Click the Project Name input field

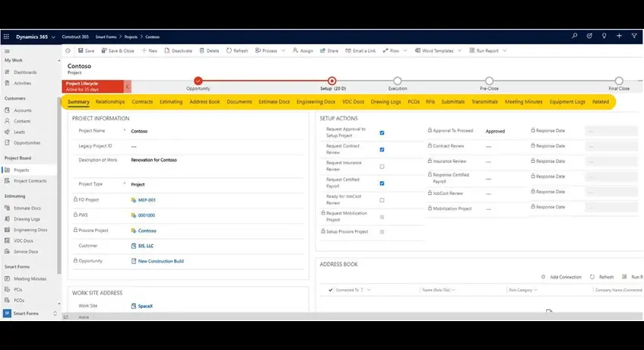[x=217, y=131]
